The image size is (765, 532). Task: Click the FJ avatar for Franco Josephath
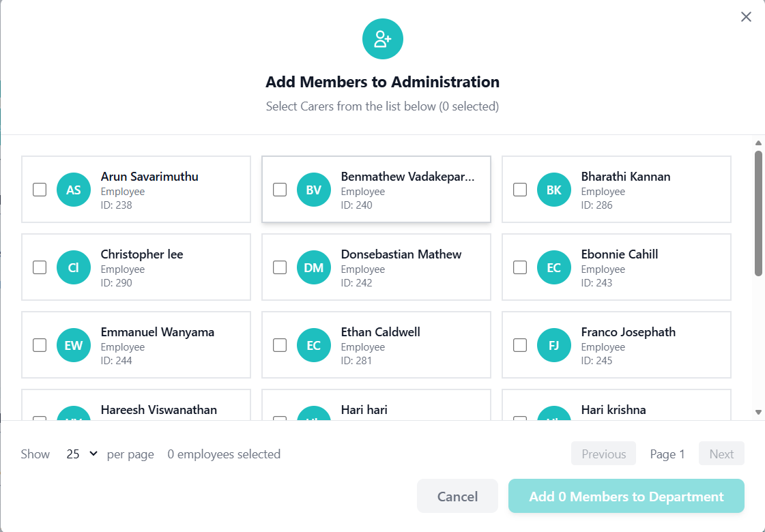(x=554, y=346)
